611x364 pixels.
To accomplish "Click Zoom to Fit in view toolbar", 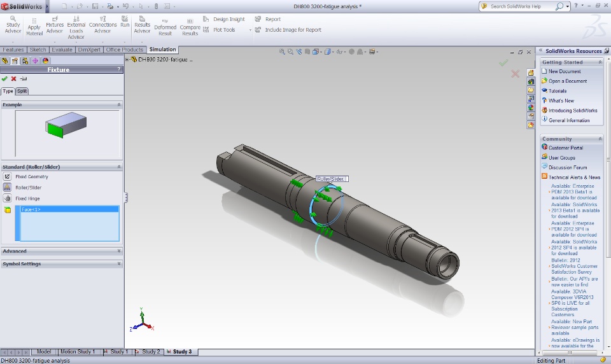I will click(x=282, y=52).
